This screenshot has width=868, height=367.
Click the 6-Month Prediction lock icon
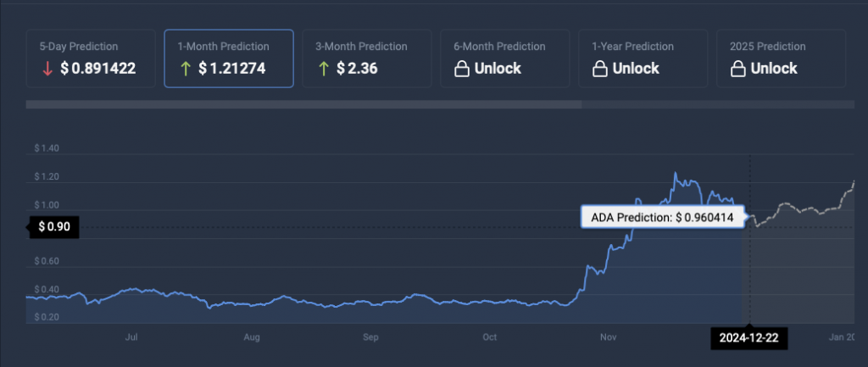point(463,69)
